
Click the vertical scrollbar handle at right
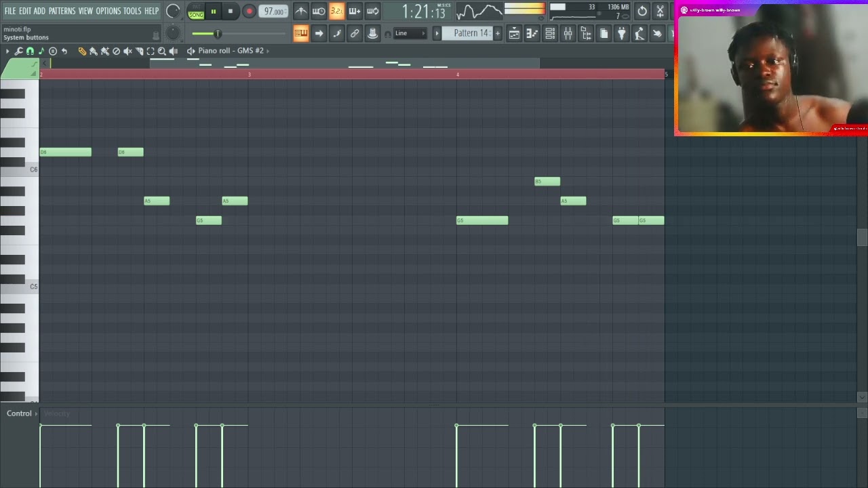862,237
